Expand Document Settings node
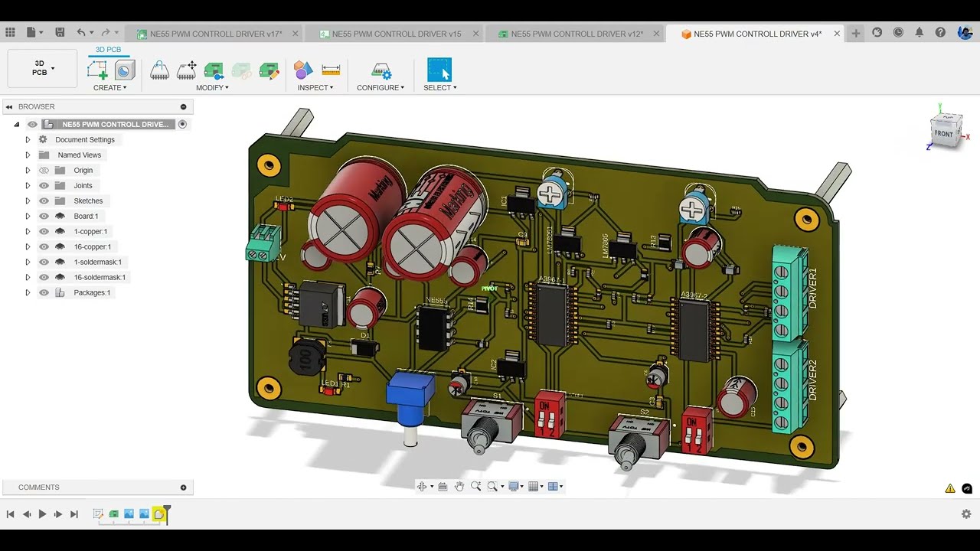This screenshot has height=551, width=980. pos(28,139)
